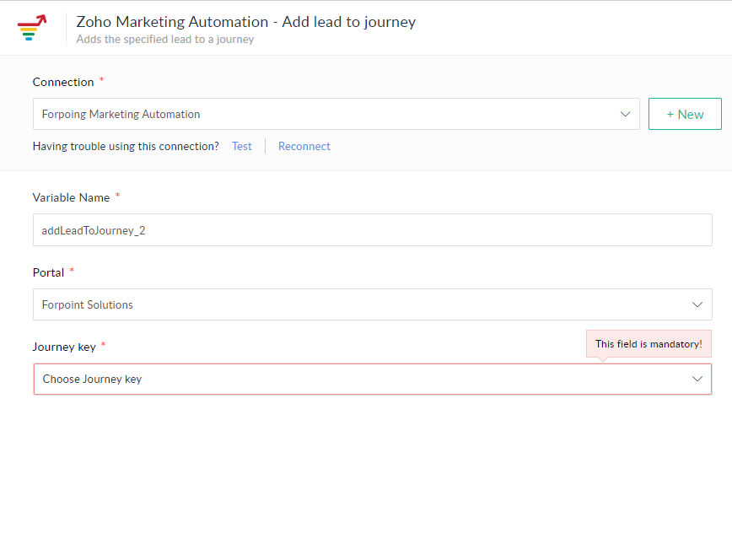This screenshot has width=732, height=560.
Task: Click the Portal field label
Action: click(48, 272)
